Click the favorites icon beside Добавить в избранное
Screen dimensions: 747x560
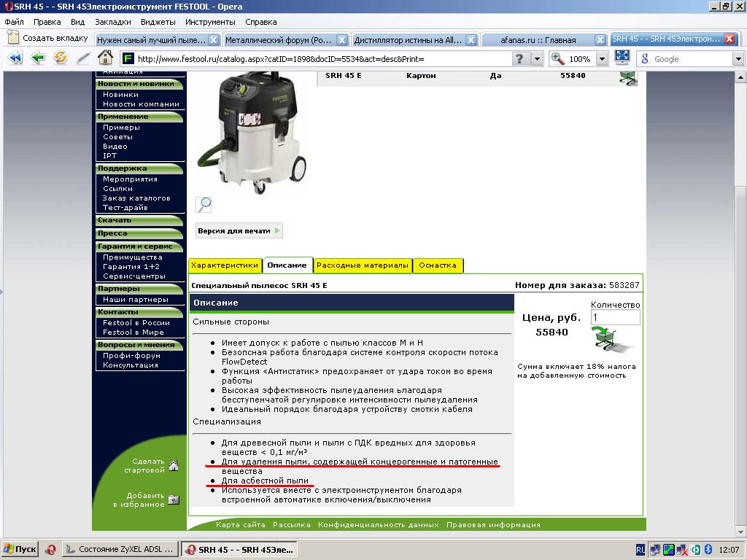click(174, 499)
